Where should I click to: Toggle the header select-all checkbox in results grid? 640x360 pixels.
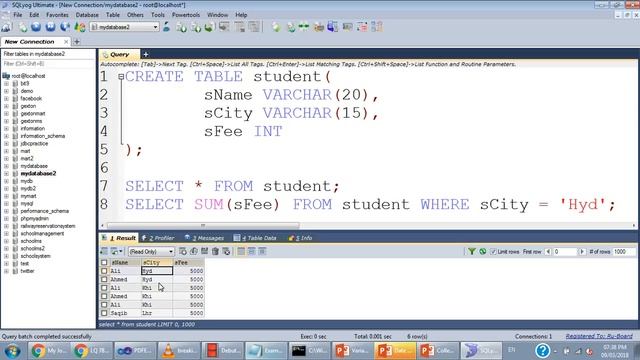104,262
